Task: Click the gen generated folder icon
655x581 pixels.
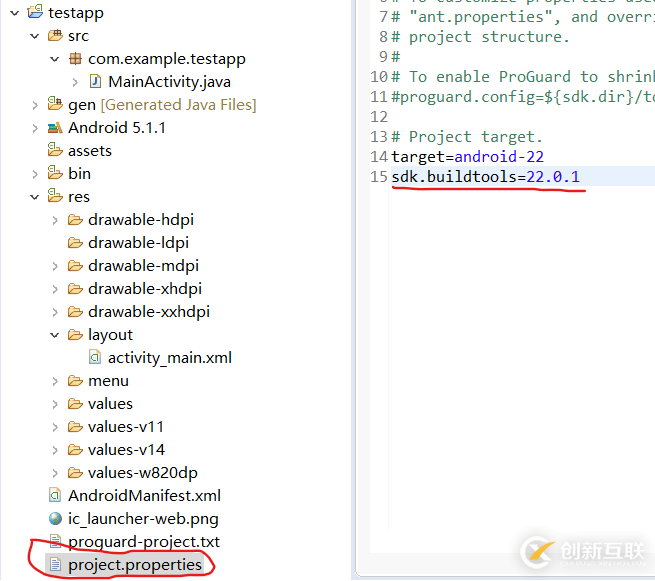Action: point(55,104)
